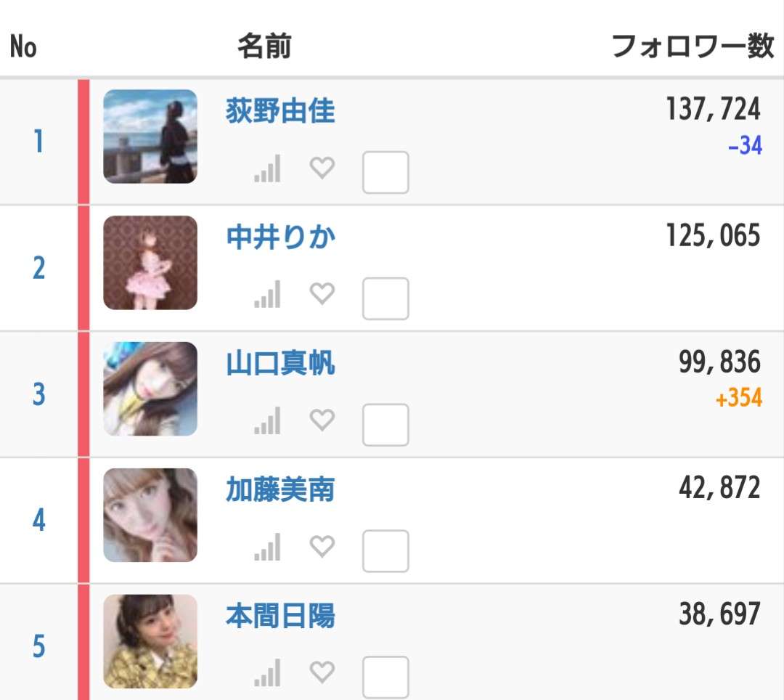
Task: Sort by the 名前 column header
Action: coord(264,46)
